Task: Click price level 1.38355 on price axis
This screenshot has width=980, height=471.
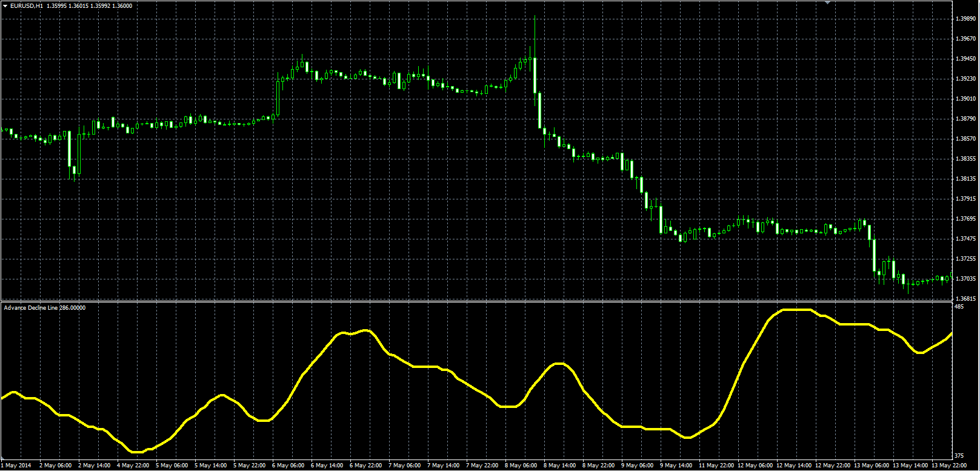Action: pyautogui.click(x=965, y=159)
